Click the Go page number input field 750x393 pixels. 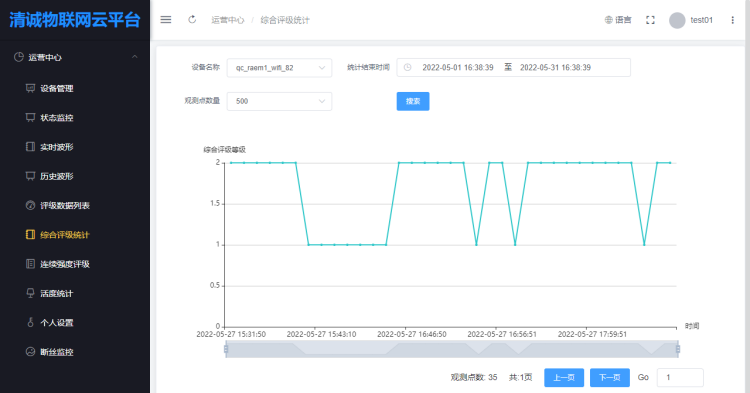680,377
